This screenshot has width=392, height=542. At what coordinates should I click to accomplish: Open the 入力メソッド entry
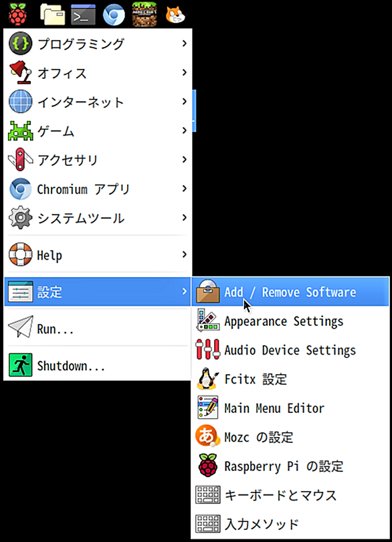(x=290, y=524)
